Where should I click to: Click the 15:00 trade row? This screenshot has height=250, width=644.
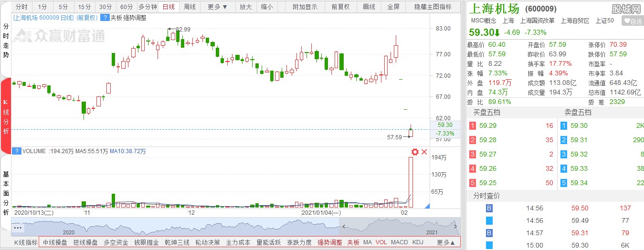click(x=555, y=245)
